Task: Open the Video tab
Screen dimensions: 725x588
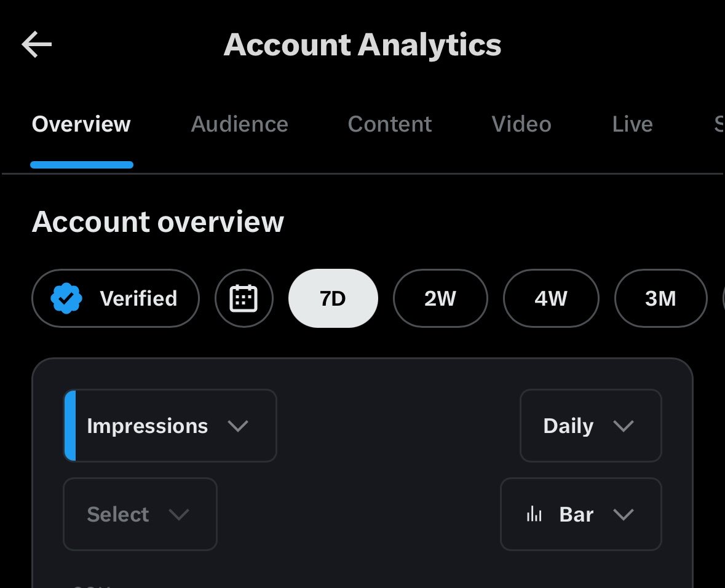Action: pos(521,124)
